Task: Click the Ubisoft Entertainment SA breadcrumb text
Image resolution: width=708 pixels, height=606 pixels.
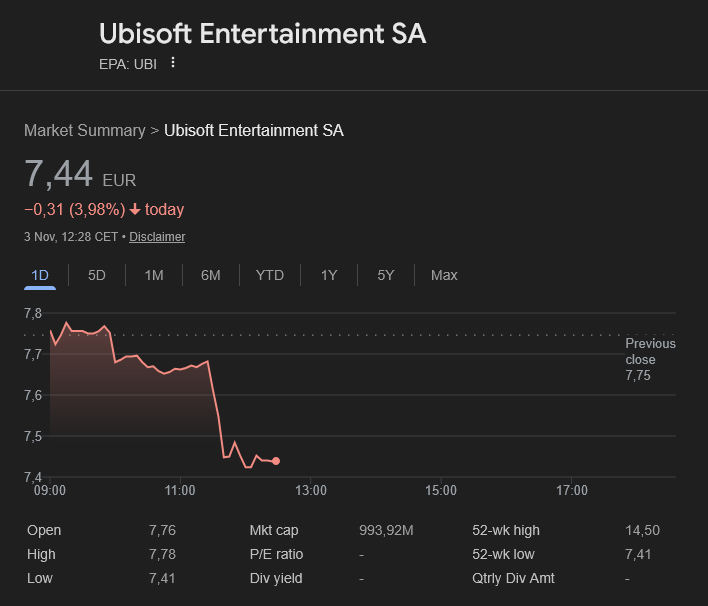Action: (x=254, y=130)
